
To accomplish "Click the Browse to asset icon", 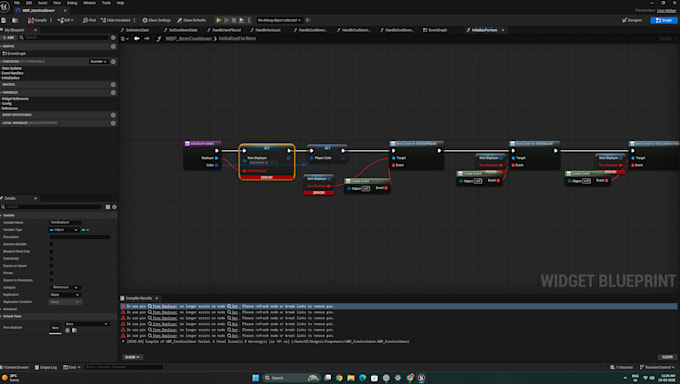I will (x=15, y=20).
